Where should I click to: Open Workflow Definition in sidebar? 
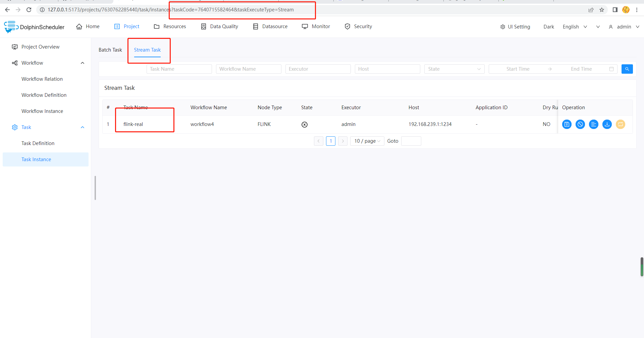point(44,95)
